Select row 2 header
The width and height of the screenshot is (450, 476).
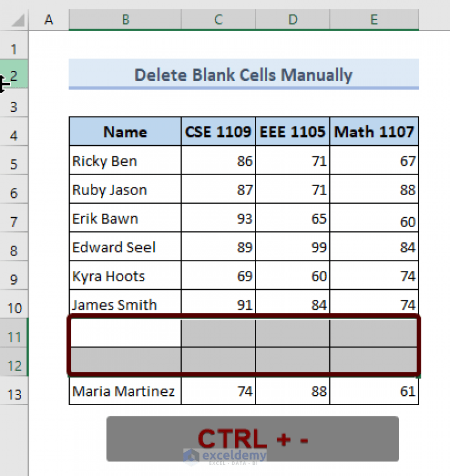[x=14, y=74]
